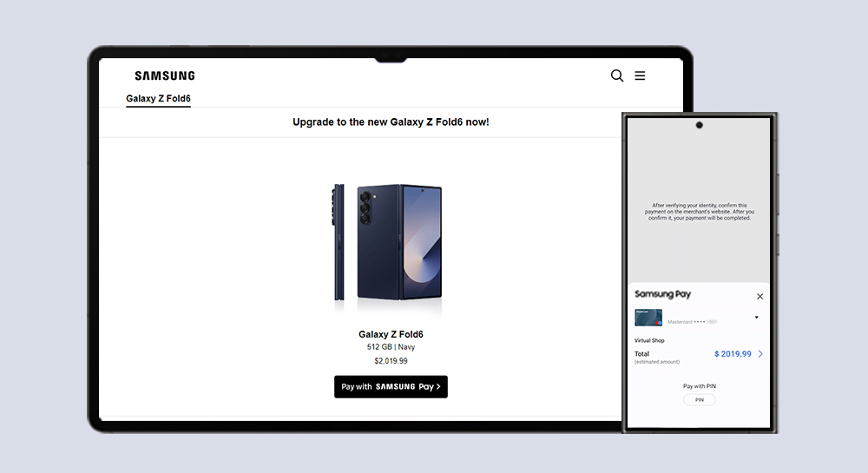
Task: Close the Samsung Pay sheet
Action: 760,297
